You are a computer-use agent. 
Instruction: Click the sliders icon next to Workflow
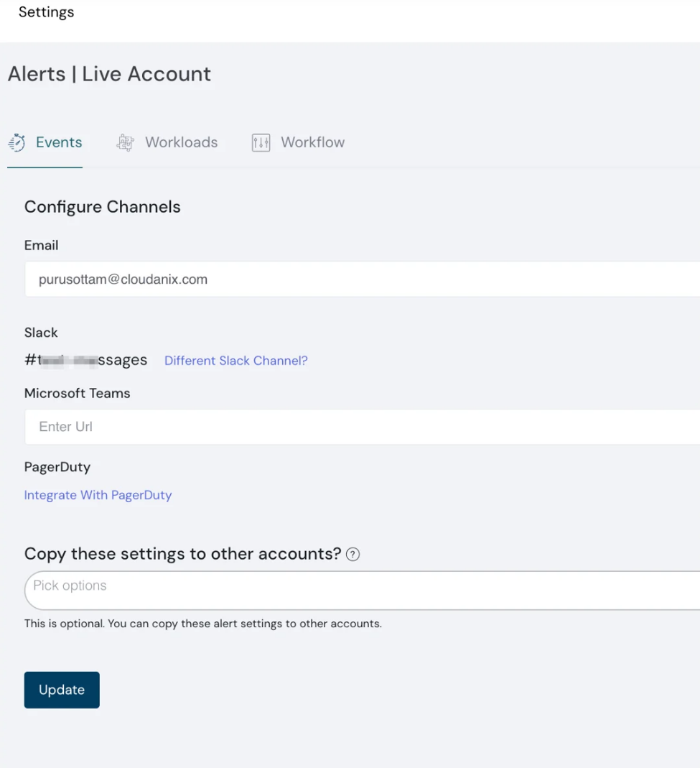pos(260,142)
